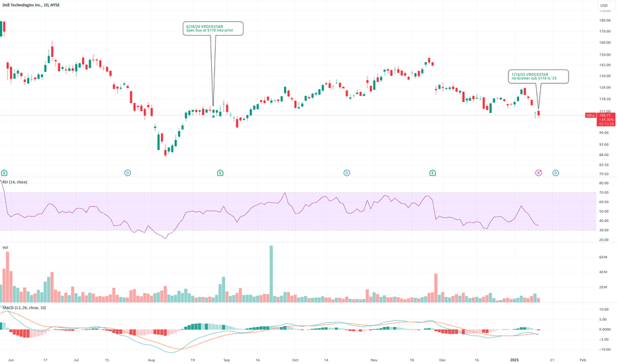Click the green up-arrow marker under the August callout

tap(213, 116)
